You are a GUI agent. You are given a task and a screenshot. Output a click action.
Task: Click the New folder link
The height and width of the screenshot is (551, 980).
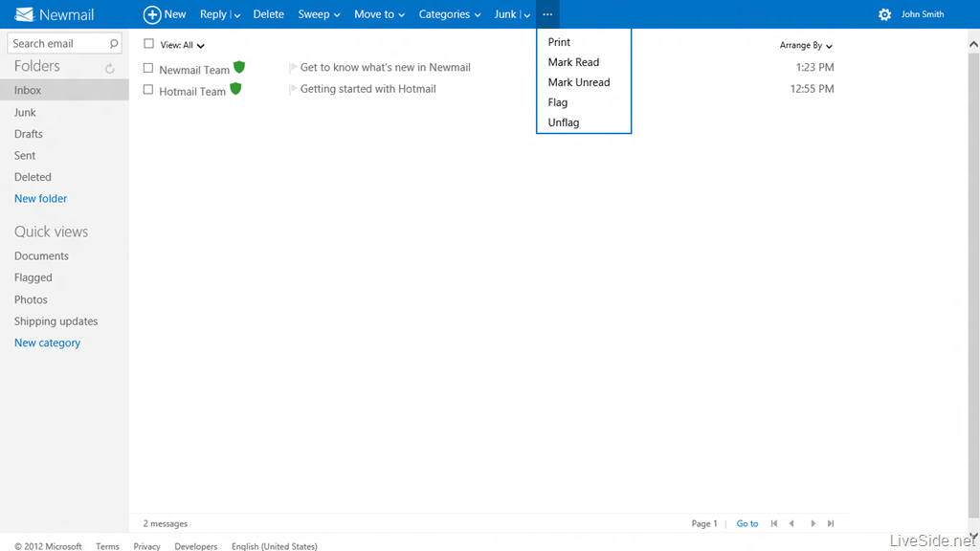[x=40, y=199]
